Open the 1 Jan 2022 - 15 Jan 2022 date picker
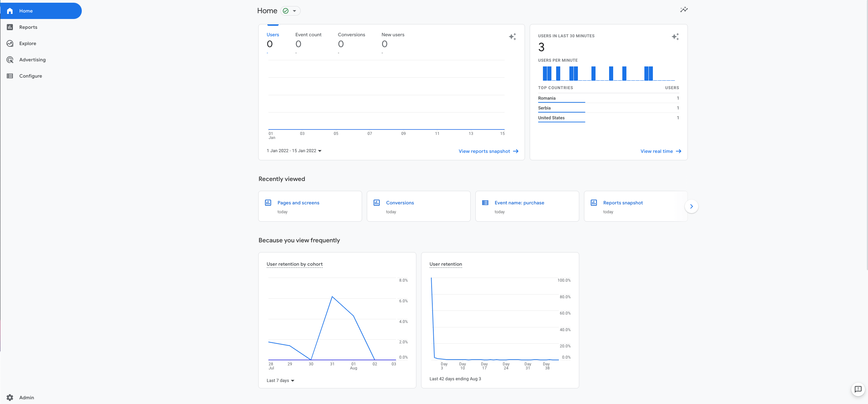This screenshot has width=868, height=404. [294, 151]
